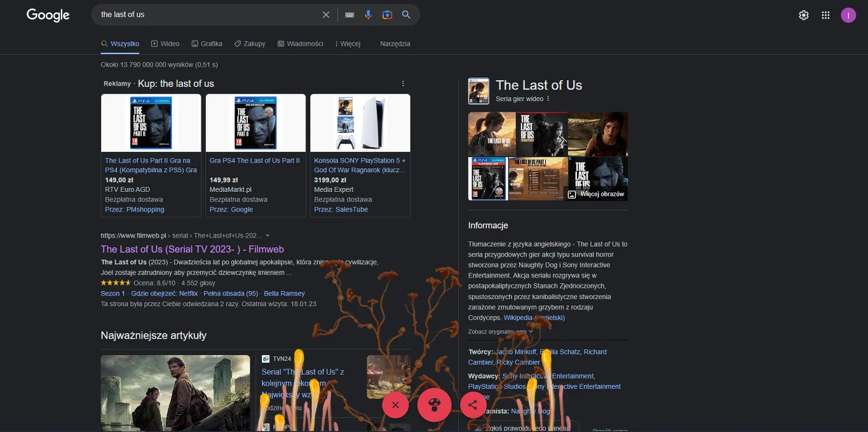868x432 pixels.
Task: Start voice search with the microphone
Action: 368,15
